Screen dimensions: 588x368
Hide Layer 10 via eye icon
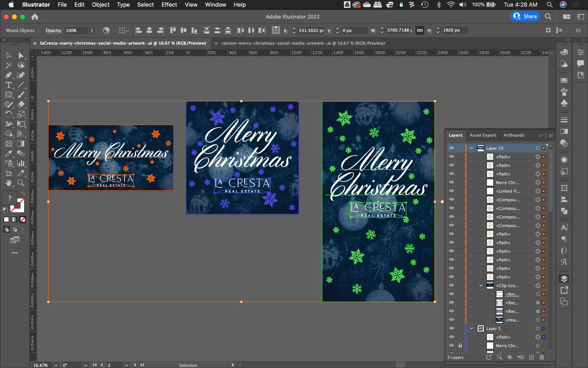tap(451, 148)
